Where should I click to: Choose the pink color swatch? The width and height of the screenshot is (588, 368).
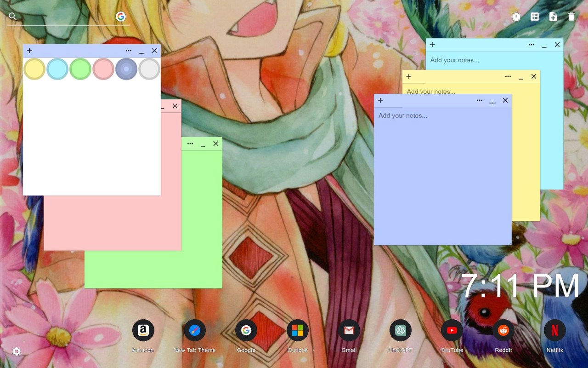103,69
